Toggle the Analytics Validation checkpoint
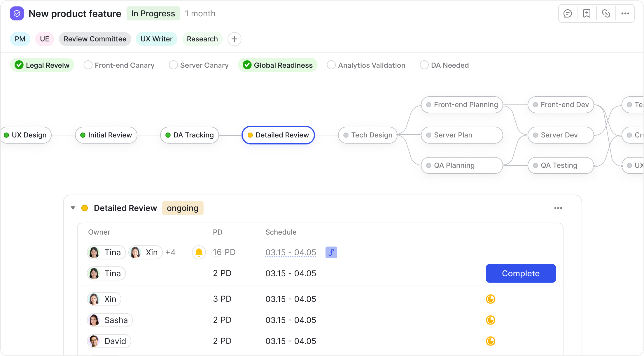This screenshot has height=356, width=644. 331,65
